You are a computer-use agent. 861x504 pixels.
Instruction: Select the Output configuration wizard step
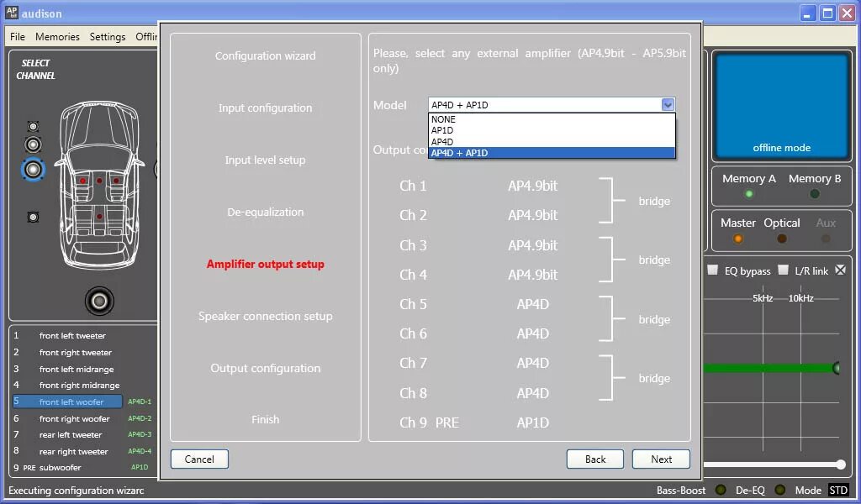coord(265,369)
